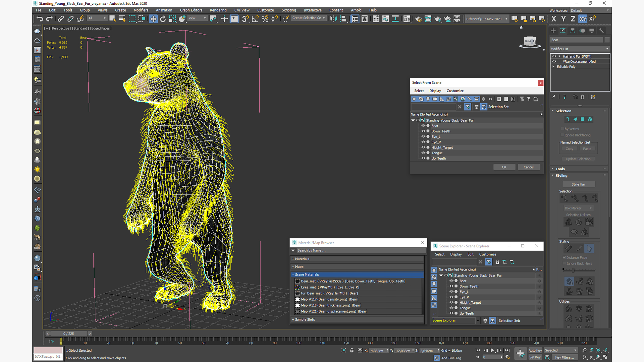Screen dimensions: 644x362
Task: Click the Element sub-object cube icon
Action: [x=590, y=119]
